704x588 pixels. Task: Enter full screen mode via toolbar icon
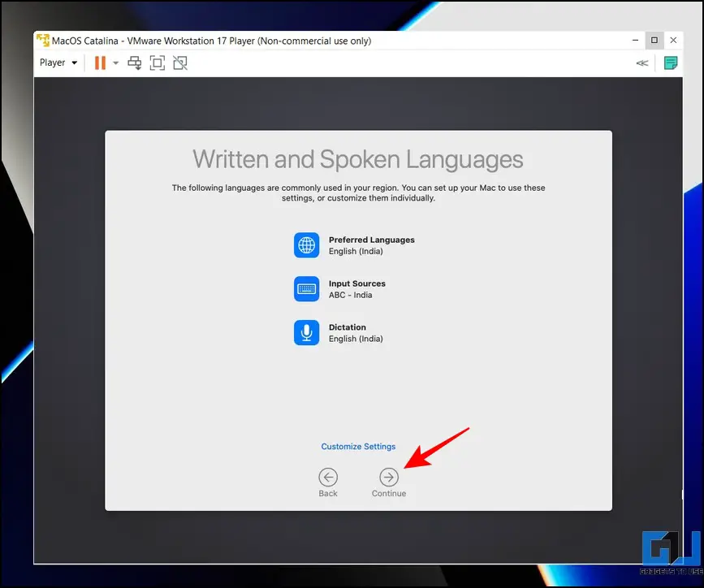[158, 63]
